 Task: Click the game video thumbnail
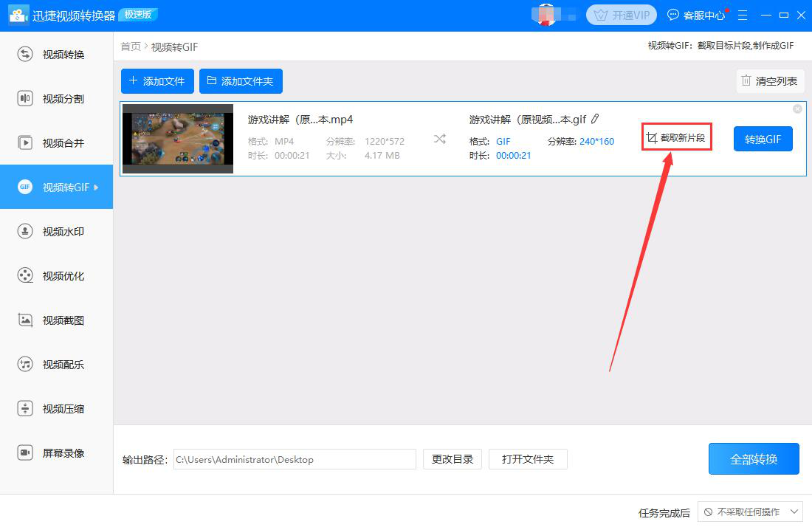click(x=178, y=139)
